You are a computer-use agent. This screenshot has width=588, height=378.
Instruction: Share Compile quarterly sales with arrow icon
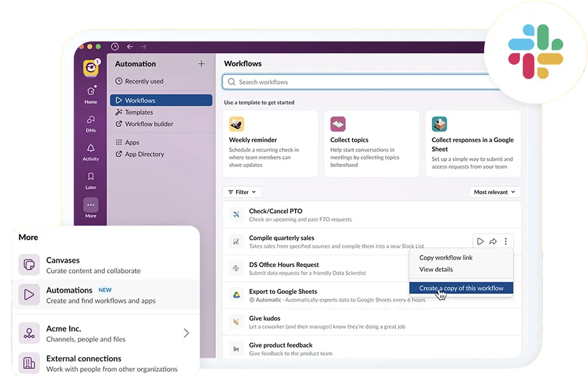(x=493, y=242)
